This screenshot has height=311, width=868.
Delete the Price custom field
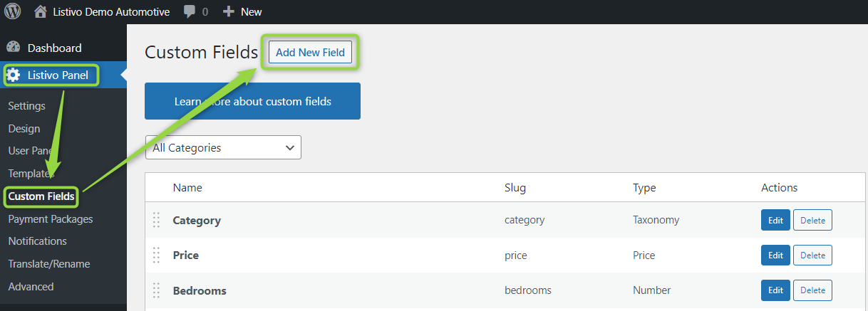coord(812,255)
